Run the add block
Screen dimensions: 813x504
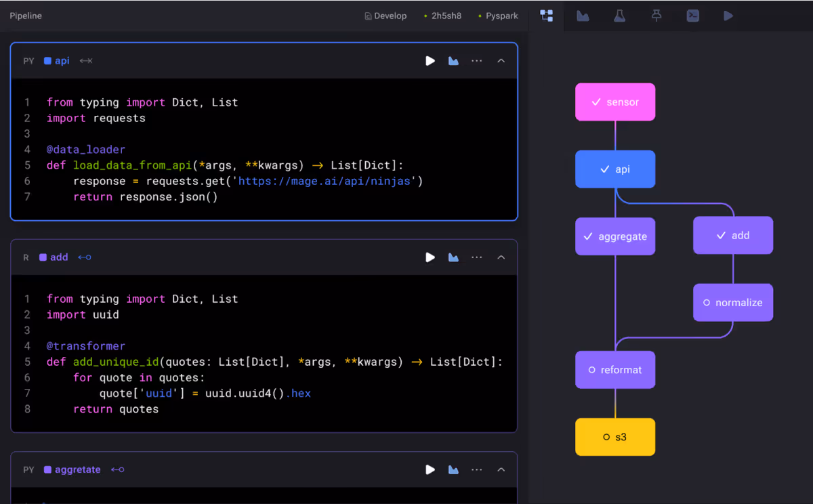click(430, 257)
